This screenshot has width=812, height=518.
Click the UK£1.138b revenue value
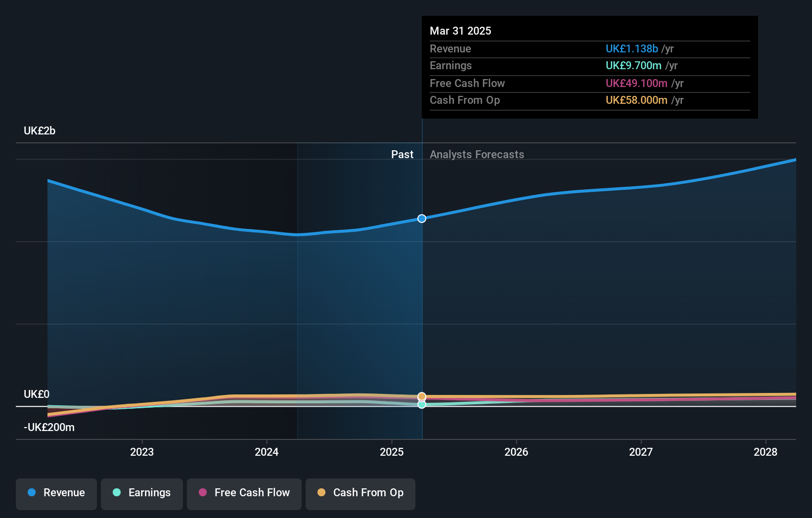pos(632,48)
